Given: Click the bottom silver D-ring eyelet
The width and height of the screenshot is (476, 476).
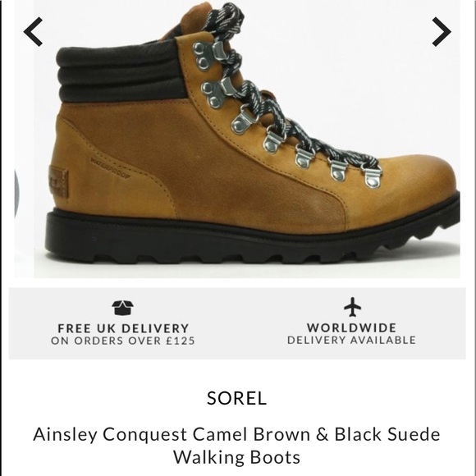Looking at the screenshot, I should (x=372, y=176).
